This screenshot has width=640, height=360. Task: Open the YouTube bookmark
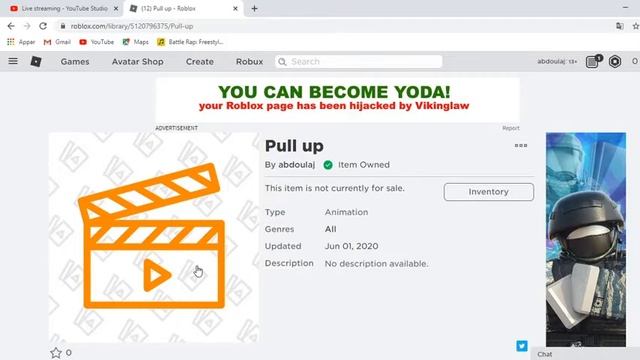click(x=97, y=42)
